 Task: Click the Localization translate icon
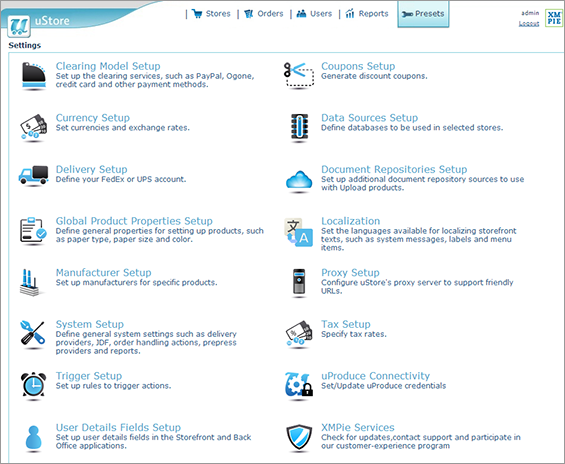299,232
